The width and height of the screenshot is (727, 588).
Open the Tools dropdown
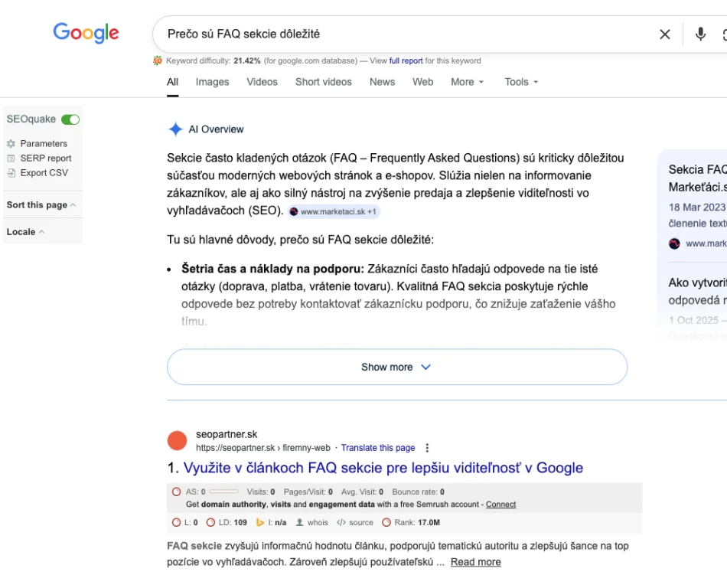(x=521, y=82)
